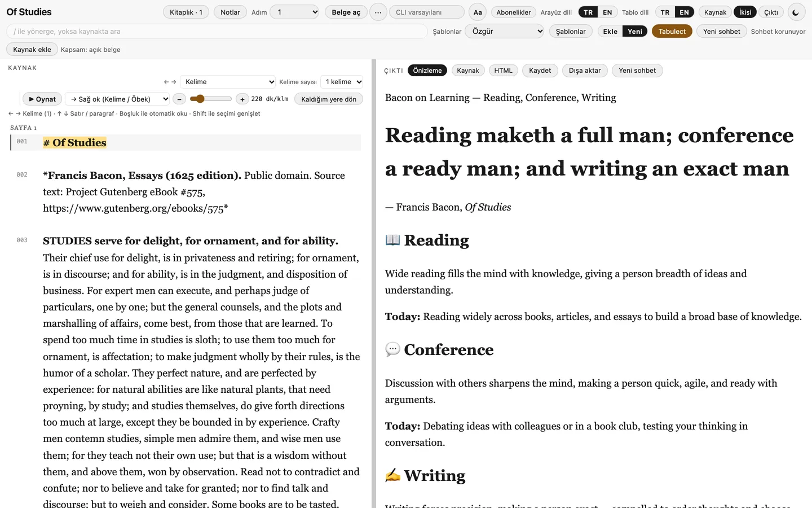Screen dimensions: 812x508
Task: Click Kaldığım yere dön
Action: point(329,99)
